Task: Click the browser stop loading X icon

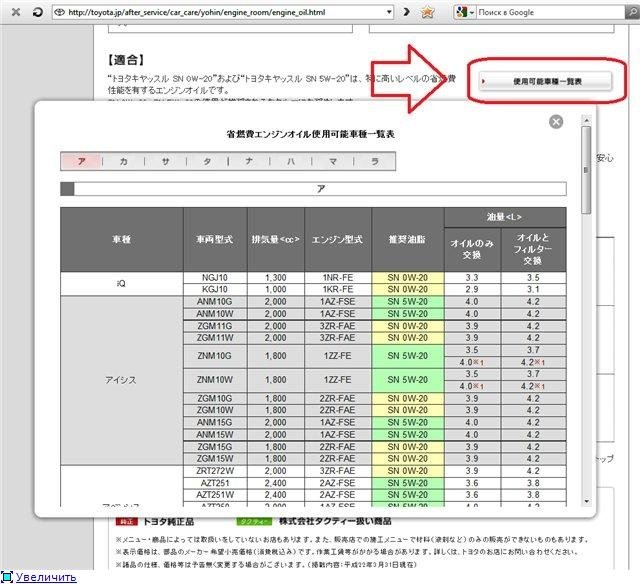Action: [x=16, y=12]
